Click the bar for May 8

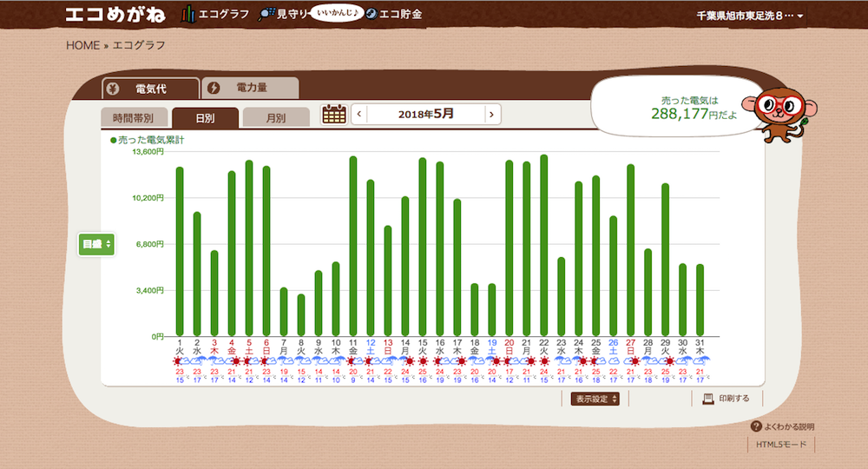pos(301,315)
